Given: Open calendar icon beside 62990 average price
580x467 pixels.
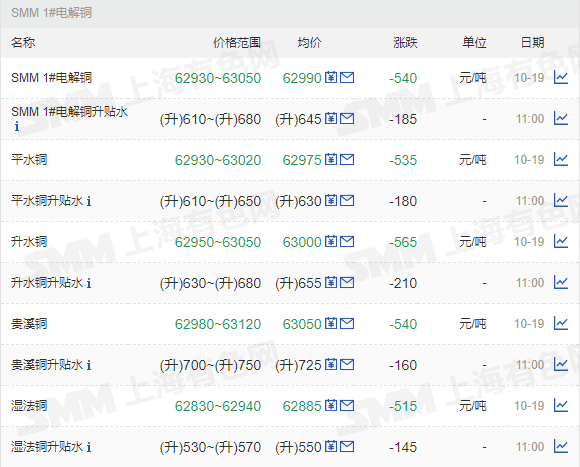Looking at the screenshot, I should [331, 78].
